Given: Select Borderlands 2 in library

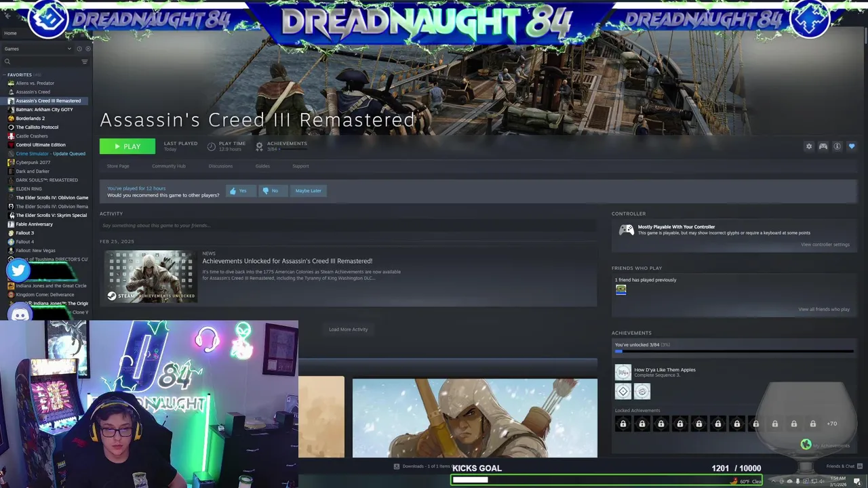Looking at the screenshot, I should [x=30, y=119].
